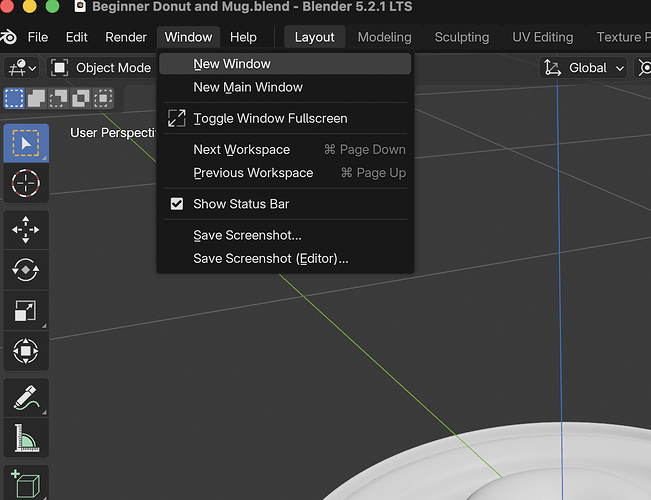Uncheck the Show Status Bar checkbox

tap(177, 204)
